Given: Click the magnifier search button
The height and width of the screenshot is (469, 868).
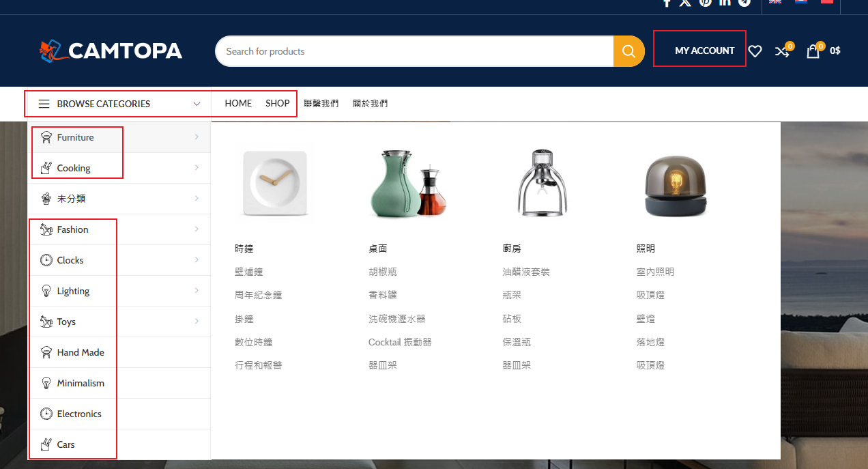Looking at the screenshot, I should [x=629, y=51].
